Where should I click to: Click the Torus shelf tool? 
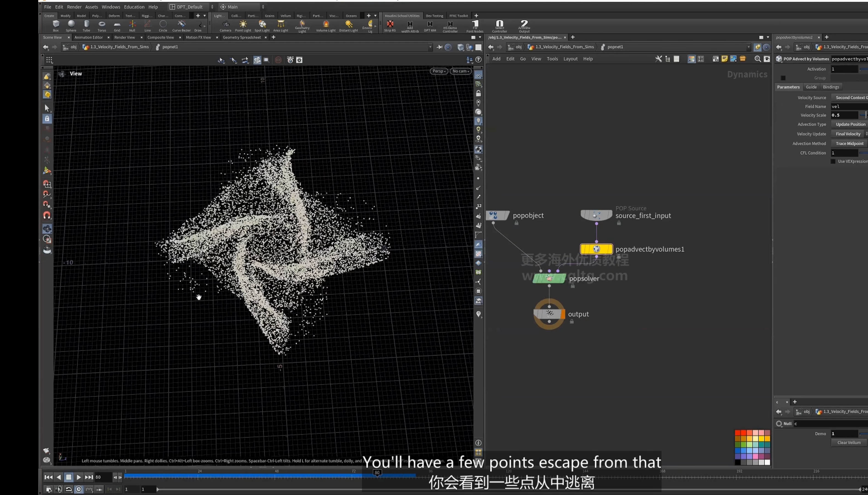tap(102, 26)
